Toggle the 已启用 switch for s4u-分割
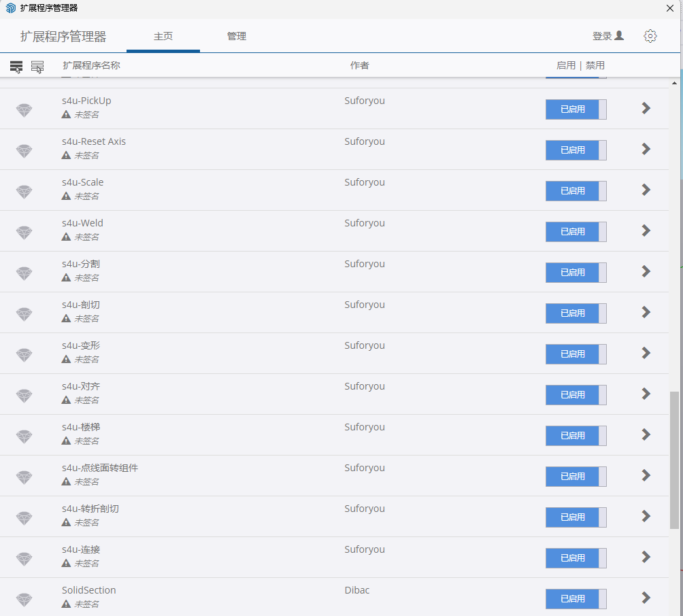683x616 pixels. [x=576, y=273]
